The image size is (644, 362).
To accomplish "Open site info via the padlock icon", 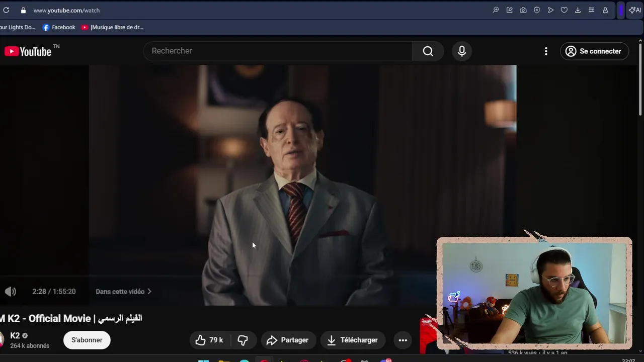I will (x=23, y=10).
